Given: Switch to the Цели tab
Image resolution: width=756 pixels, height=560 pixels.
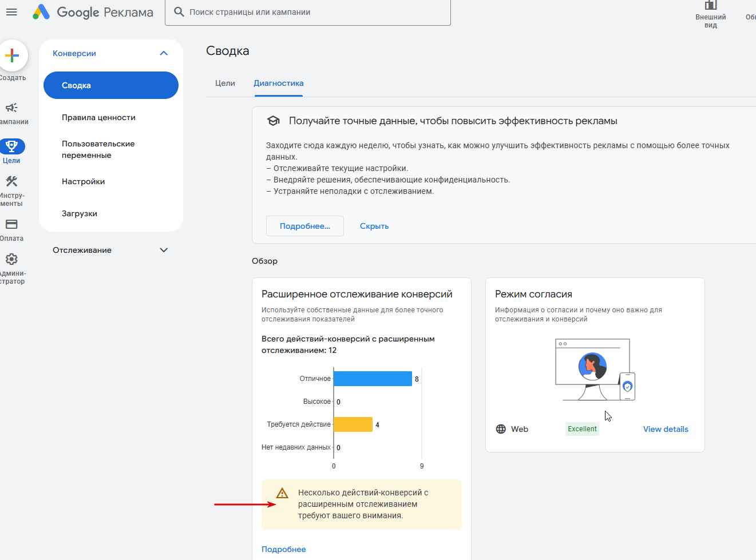Looking at the screenshot, I should tap(225, 83).
